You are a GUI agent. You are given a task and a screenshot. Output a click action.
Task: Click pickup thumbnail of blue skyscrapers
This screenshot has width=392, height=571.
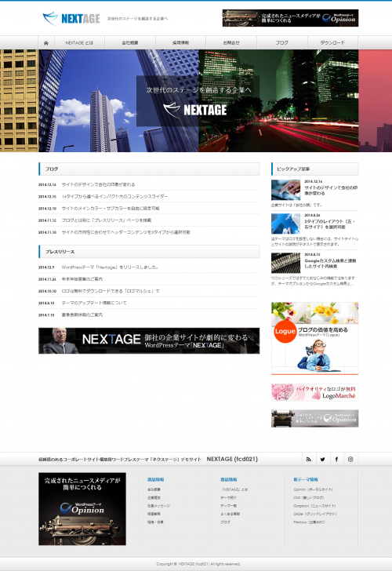[285, 224]
